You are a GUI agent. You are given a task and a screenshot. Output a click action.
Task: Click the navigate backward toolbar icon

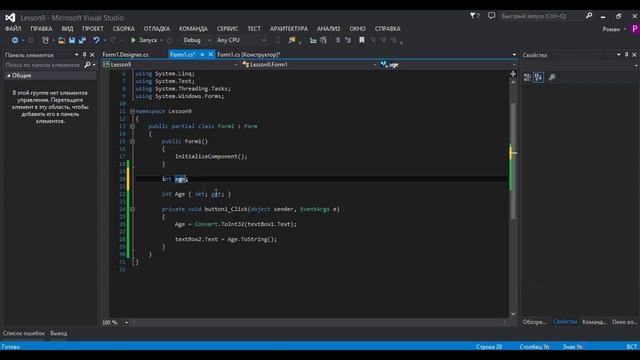[15, 40]
